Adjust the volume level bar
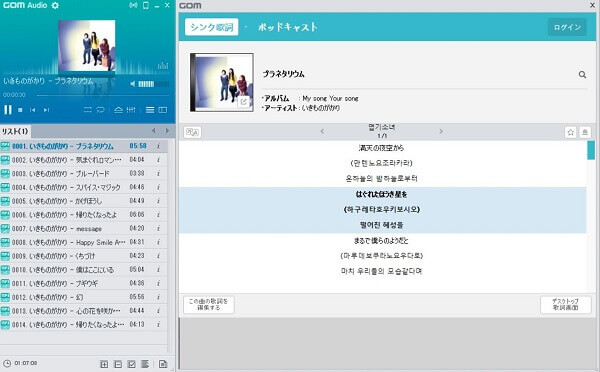This screenshot has height=372, width=600. [153, 84]
